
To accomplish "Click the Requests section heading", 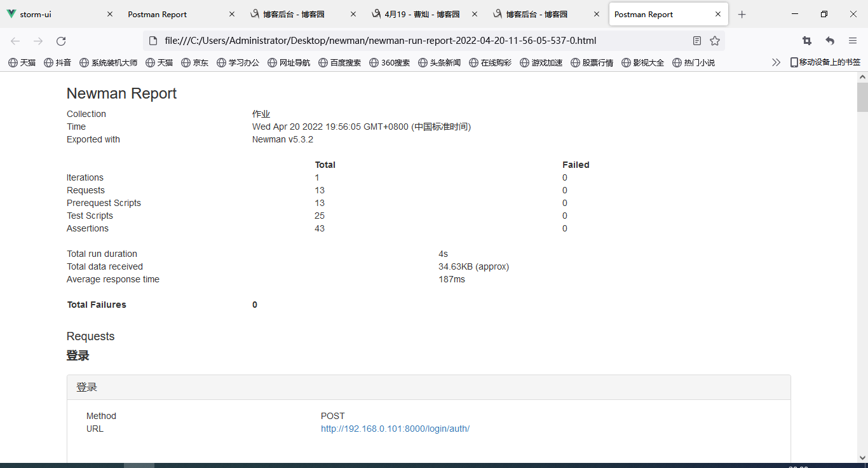I will click(90, 336).
